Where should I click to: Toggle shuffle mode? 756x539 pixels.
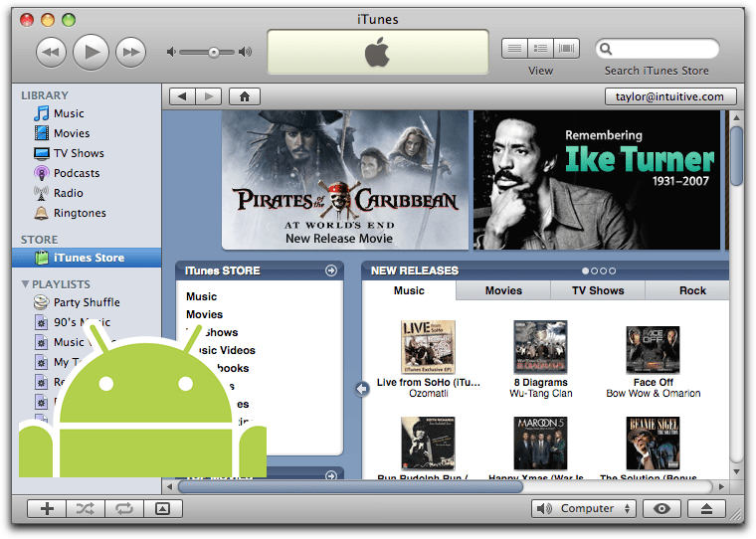tap(86, 508)
